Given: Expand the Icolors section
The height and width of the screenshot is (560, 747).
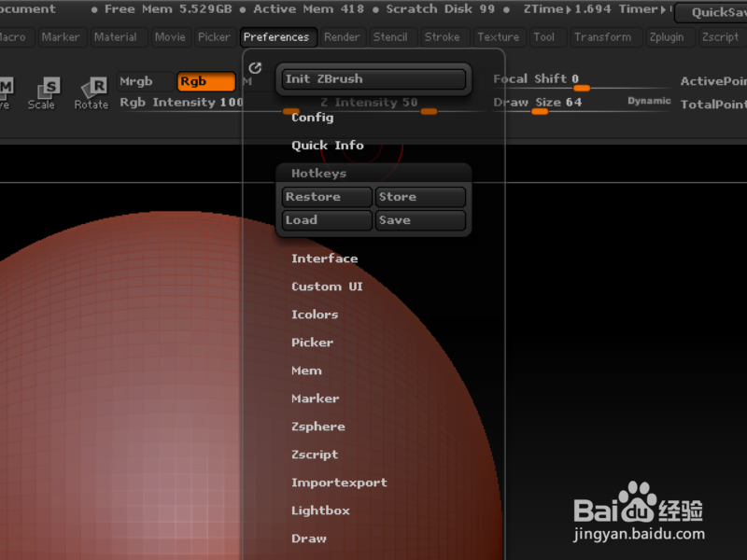Looking at the screenshot, I should (315, 315).
